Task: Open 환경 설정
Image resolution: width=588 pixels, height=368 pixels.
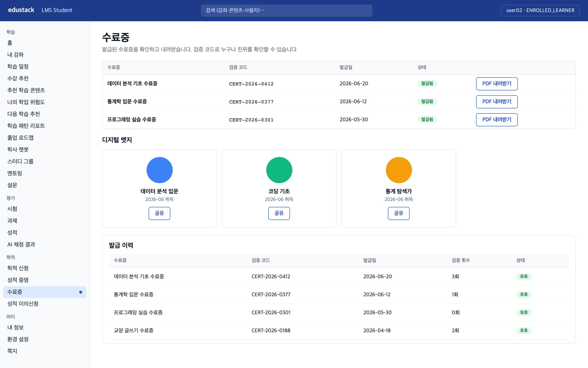Action: 45,339
